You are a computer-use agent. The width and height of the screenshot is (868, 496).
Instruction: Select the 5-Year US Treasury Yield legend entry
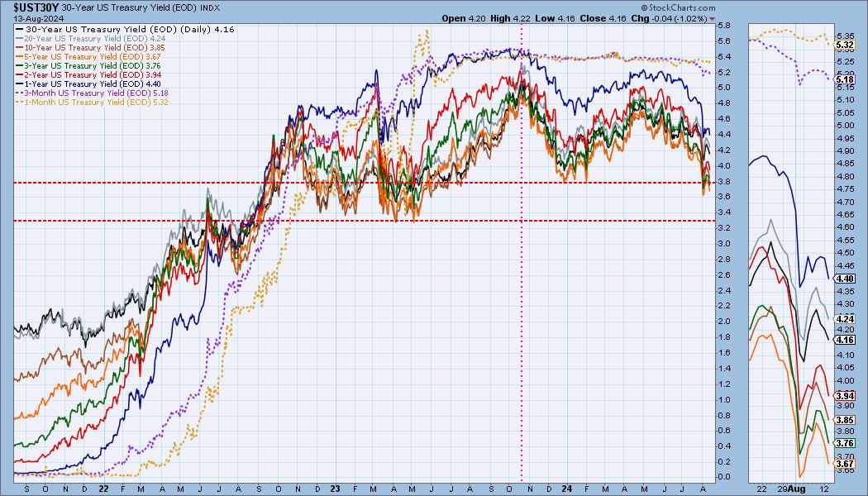88,56
